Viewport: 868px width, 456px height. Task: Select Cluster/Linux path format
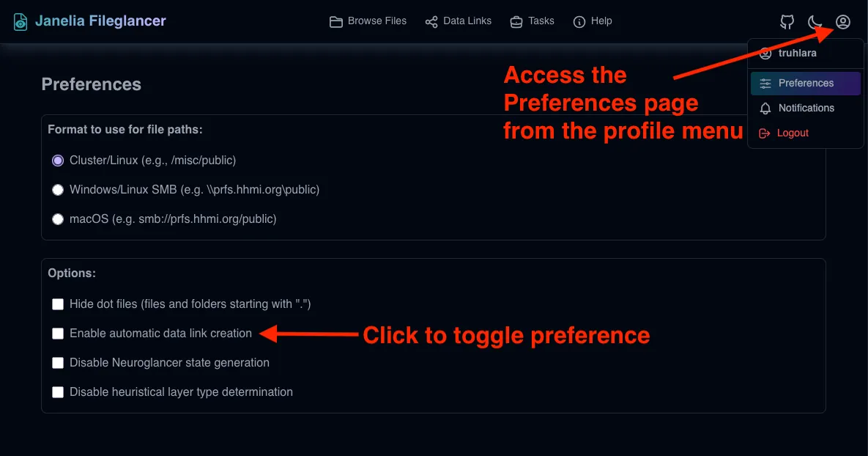(58, 161)
